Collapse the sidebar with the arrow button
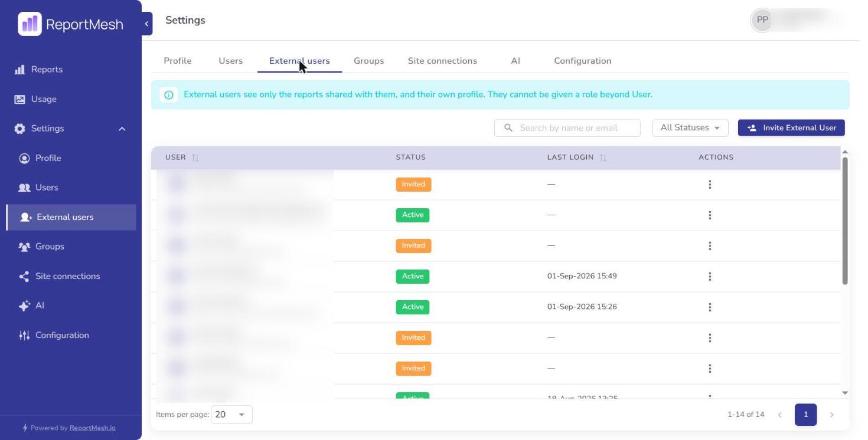Viewport: 868px width, 440px height. [146, 24]
